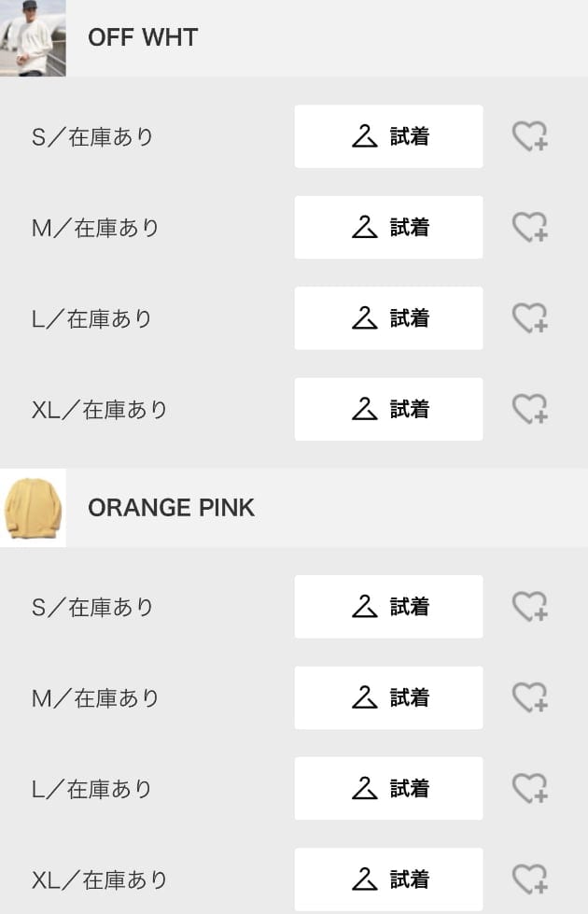Open the ORANGE PINK sweater thumbnail
The height and width of the screenshot is (914, 588).
[33, 508]
